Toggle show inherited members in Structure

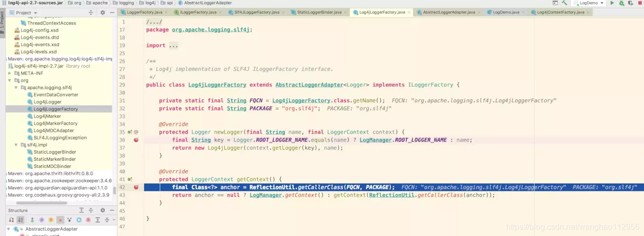(32, 220)
